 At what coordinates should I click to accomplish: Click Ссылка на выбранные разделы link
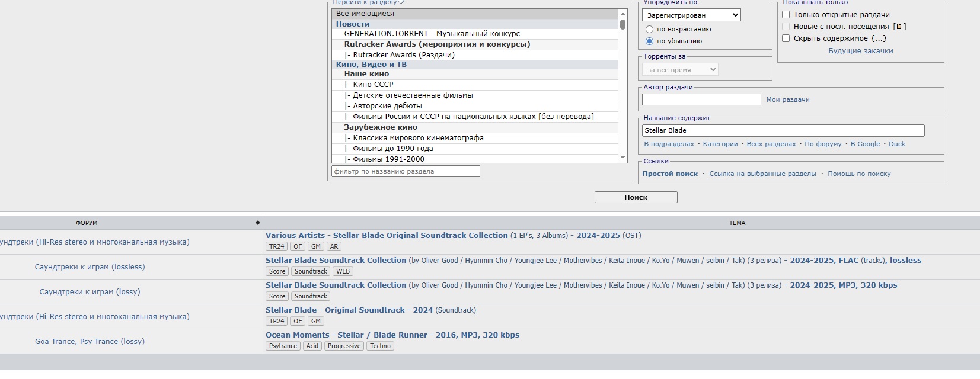(x=762, y=174)
